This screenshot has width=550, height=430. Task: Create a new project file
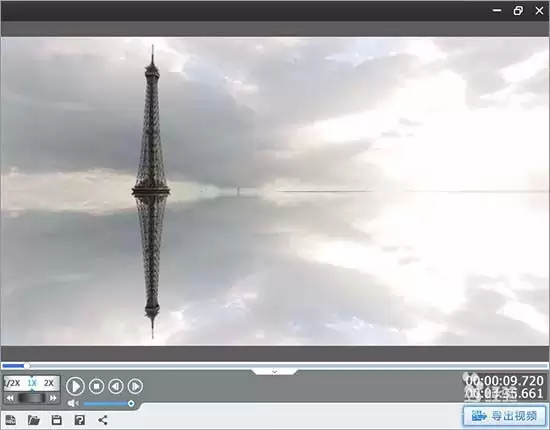[x=11, y=420]
